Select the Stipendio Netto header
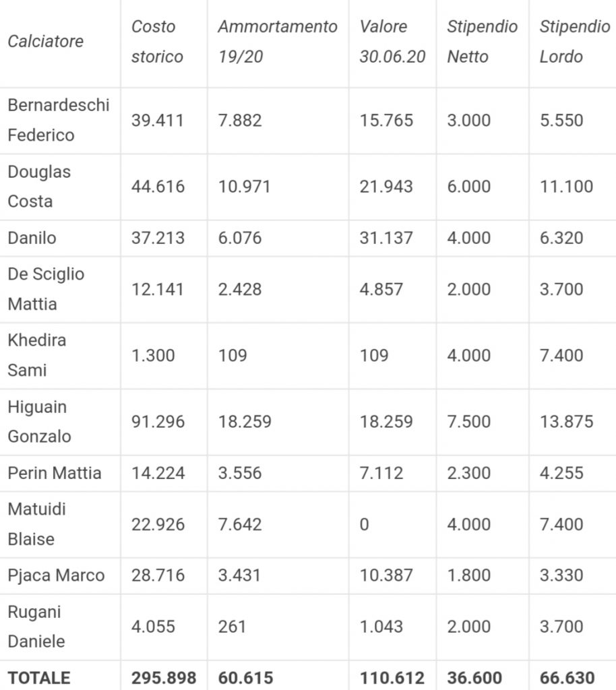Screen dimensions: 616x690 click(482, 42)
